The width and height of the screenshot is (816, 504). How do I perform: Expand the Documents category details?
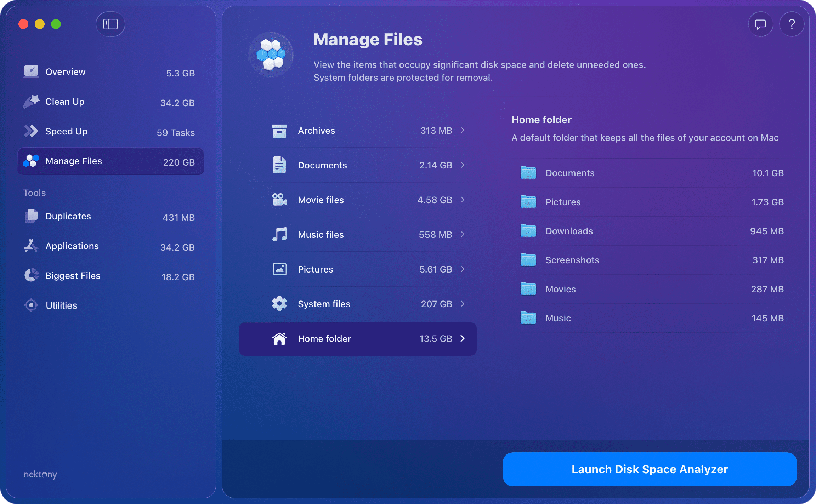click(x=463, y=165)
